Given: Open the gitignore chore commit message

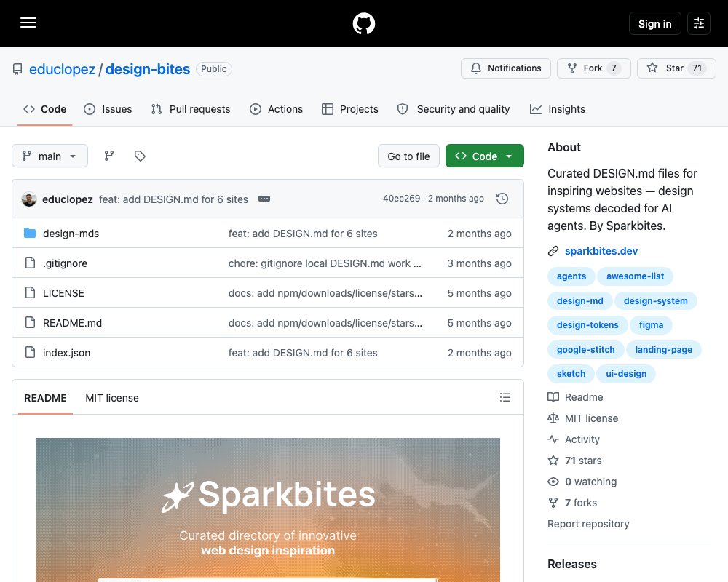Looking at the screenshot, I should [325, 263].
